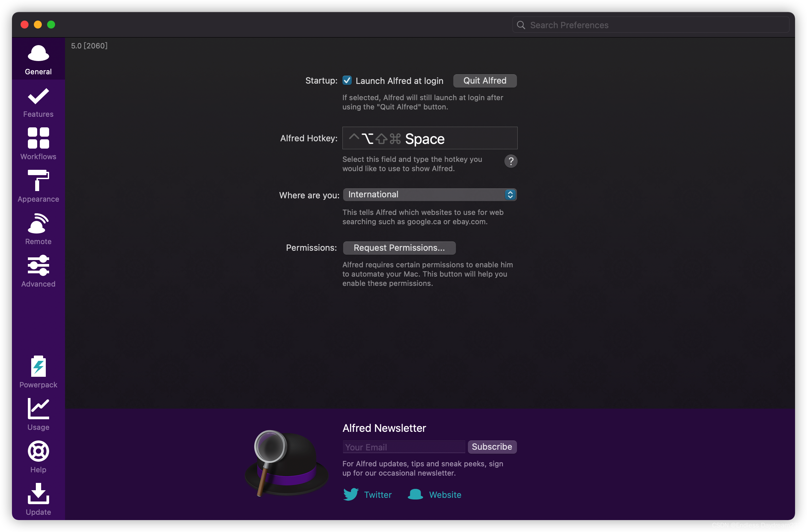Image resolution: width=807 pixels, height=532 pixels.
Task: Click the Update download icon
Action: (x=38, y=499)
